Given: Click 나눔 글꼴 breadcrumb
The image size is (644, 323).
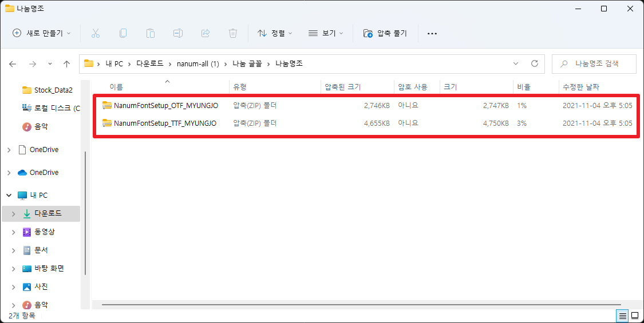Looking at the screenshot, I should (247, 64).
